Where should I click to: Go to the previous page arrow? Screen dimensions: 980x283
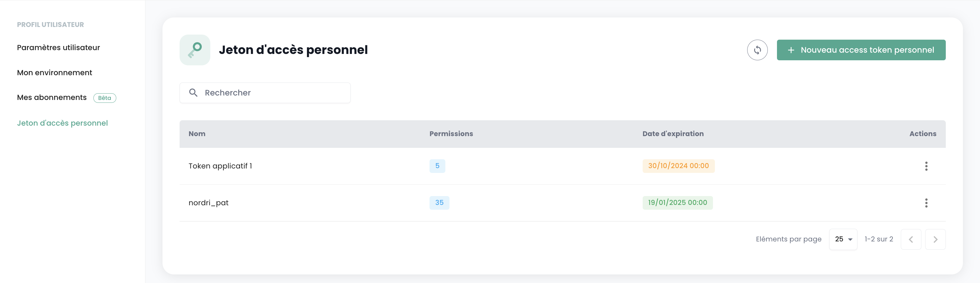(x=911, y=239)
